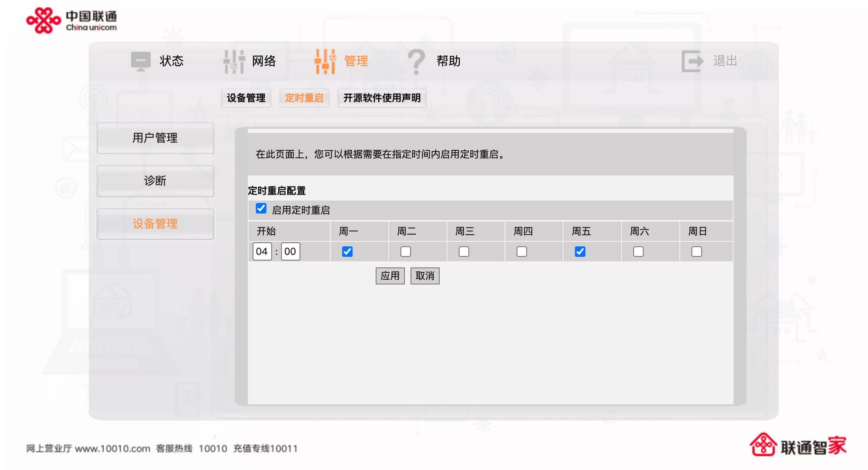Click the network sliders icon
This screenshot has height=470, width=868.
[x=234, y=61]
